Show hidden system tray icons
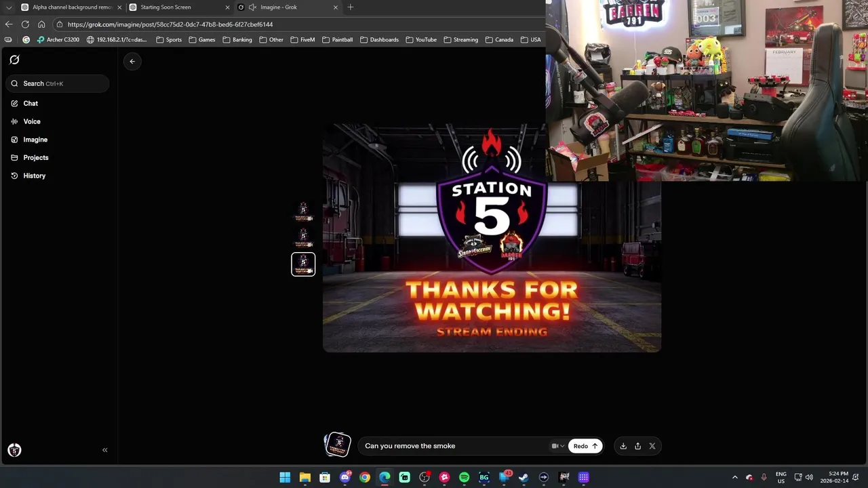This screenshot has height=488, width=868. [x=734, y=477]
